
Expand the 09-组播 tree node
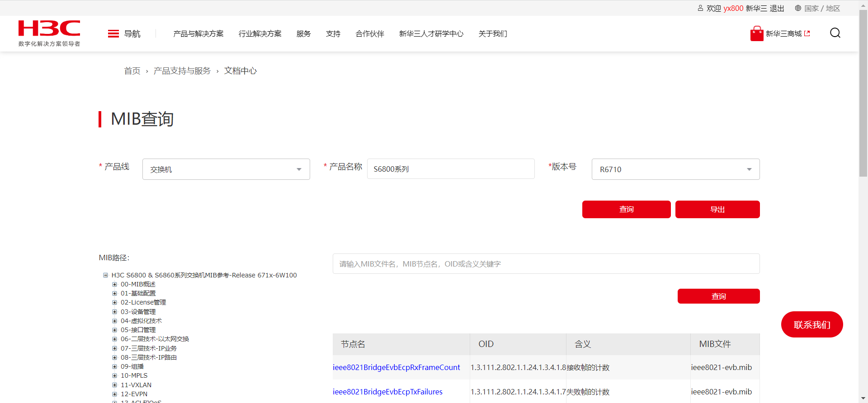(x=114, y=366)
